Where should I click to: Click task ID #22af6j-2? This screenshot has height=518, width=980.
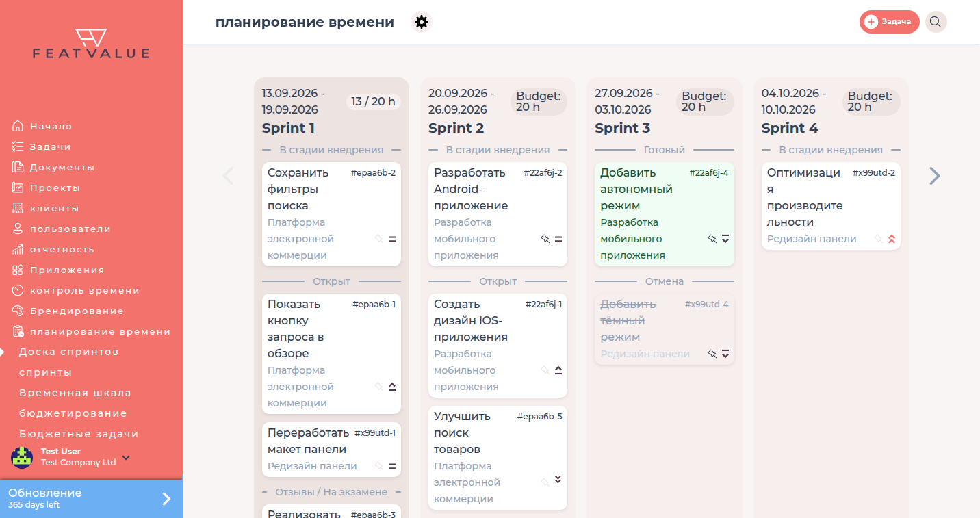[x=543, y=173]
